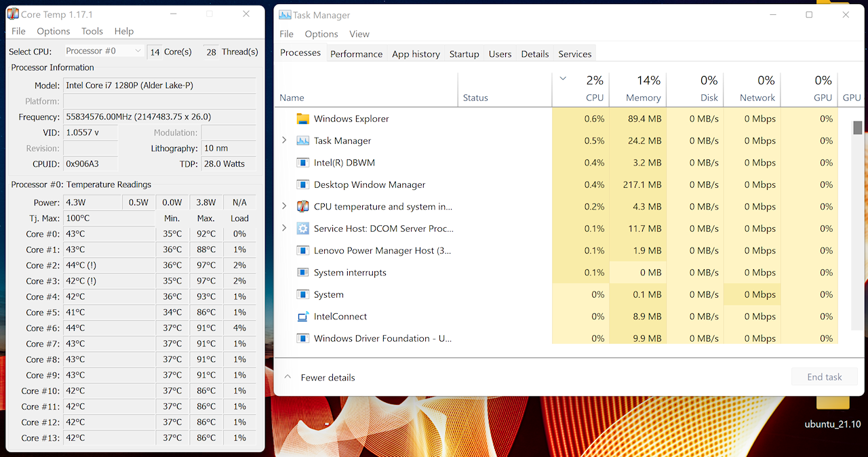Switch to the Users tab

(x=500, y=54)
